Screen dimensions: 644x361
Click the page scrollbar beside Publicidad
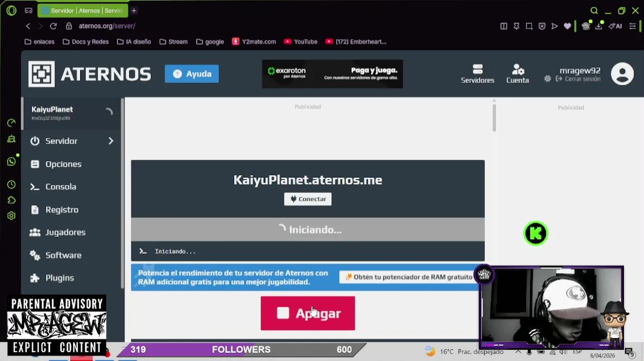pos(494,118)
